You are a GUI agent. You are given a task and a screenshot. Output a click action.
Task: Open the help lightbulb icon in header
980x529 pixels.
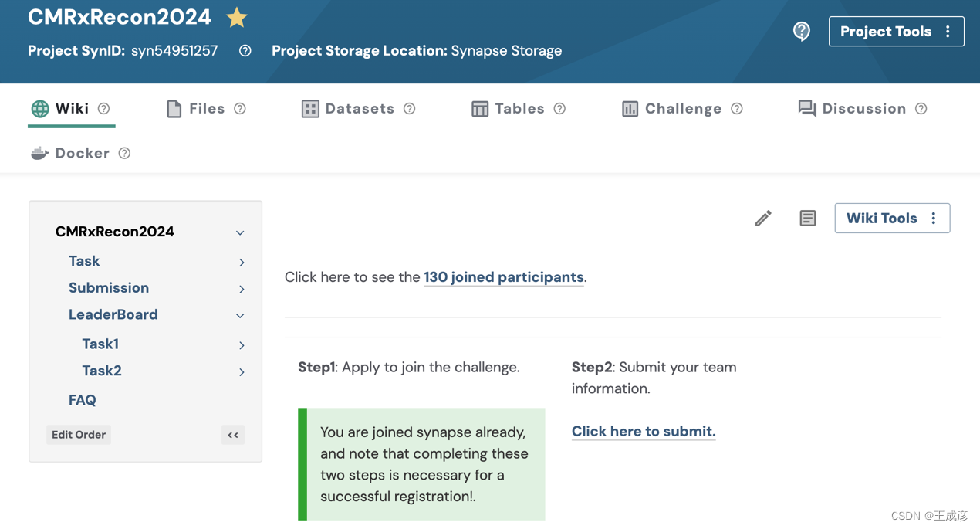point(802,32)
